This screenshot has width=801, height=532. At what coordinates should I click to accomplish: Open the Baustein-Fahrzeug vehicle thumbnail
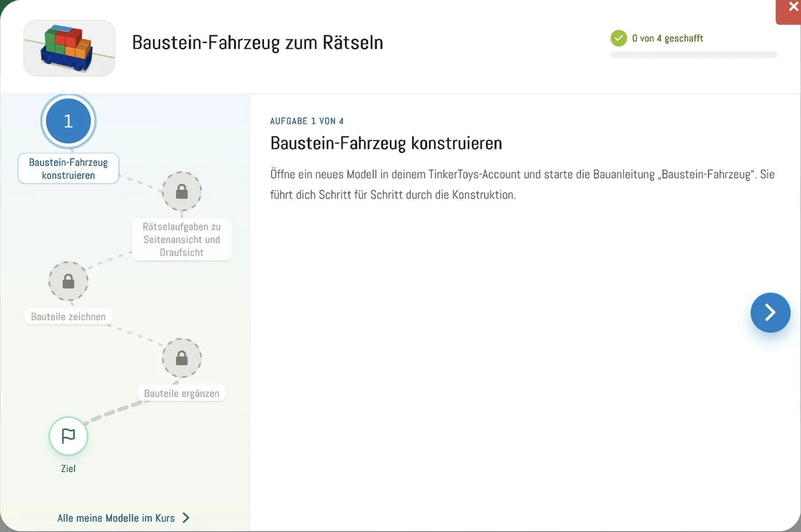pos(69,49)
